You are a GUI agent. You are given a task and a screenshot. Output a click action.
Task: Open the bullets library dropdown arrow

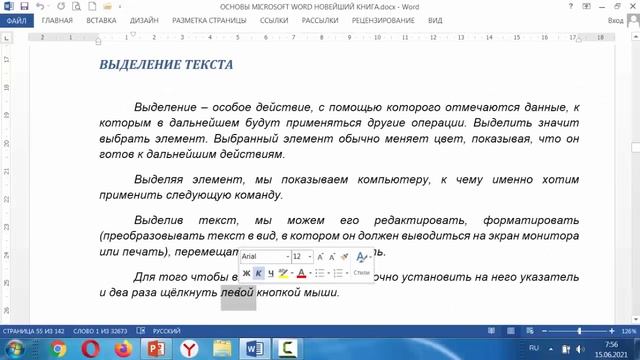329,273
